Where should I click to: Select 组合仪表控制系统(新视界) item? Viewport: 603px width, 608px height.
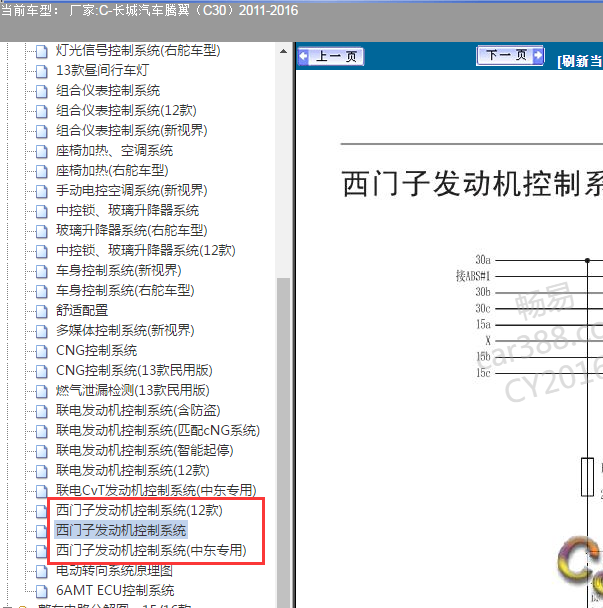pos(131,131)
